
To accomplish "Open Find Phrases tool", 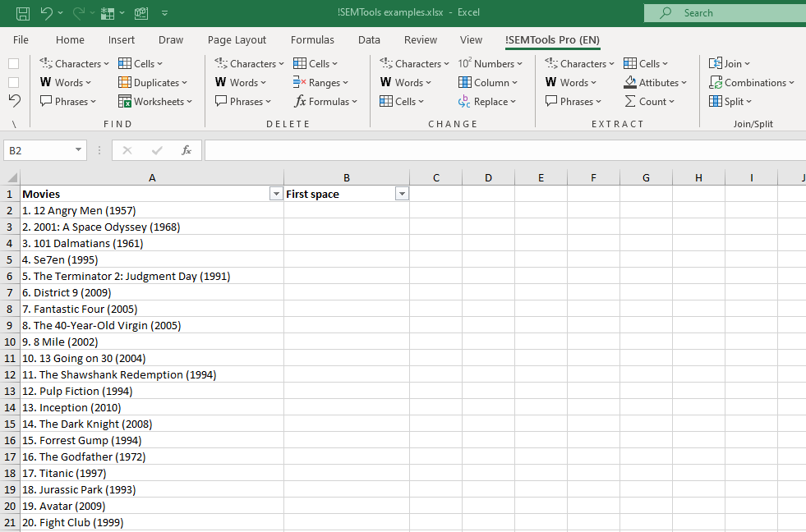I will point(68,102).
